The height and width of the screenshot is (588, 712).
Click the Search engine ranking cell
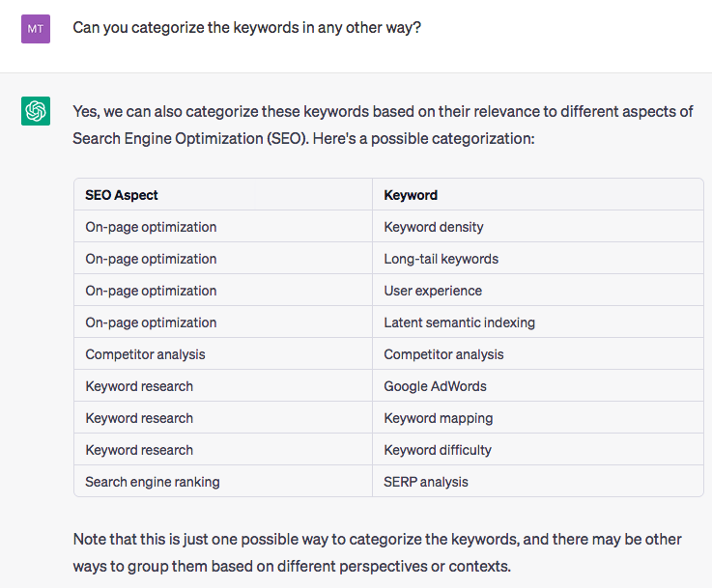pyautogui.click(x=223, y=482)
